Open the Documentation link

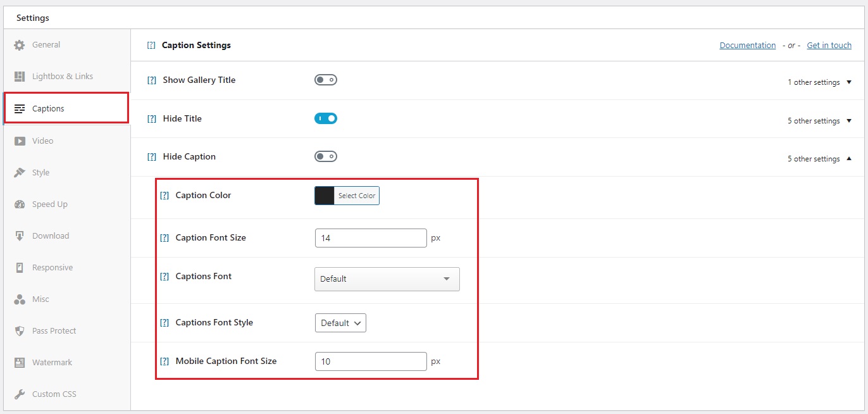click(748, 45)
